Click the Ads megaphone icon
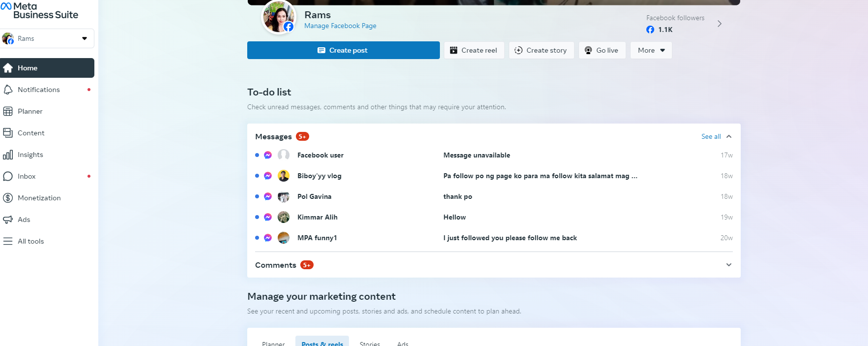The image size is (868, 346). [x=8, y=220]
